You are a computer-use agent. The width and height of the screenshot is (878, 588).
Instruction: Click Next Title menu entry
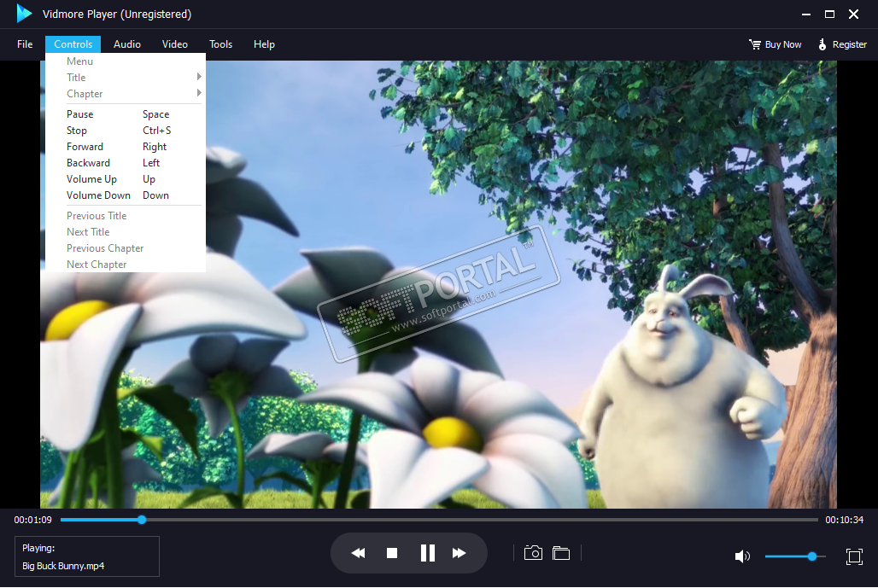click(x=126, y=231)
